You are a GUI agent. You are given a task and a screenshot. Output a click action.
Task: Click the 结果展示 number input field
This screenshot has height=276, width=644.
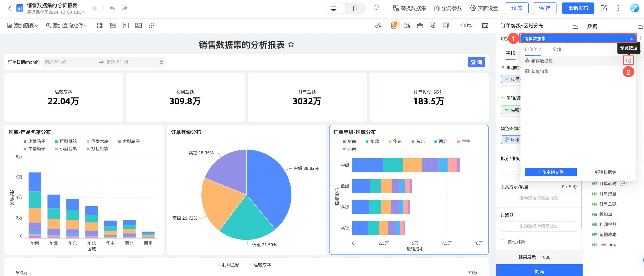click(549, 257)
